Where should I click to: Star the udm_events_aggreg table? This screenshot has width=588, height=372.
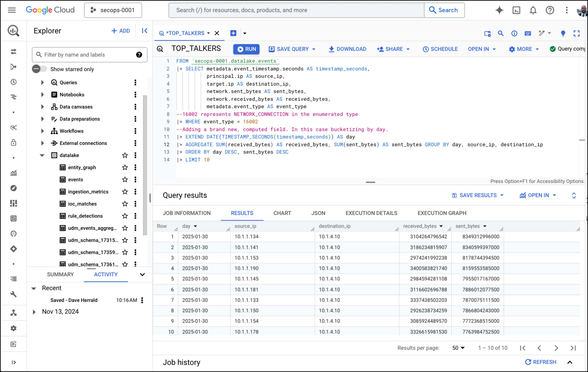[125, 228]
